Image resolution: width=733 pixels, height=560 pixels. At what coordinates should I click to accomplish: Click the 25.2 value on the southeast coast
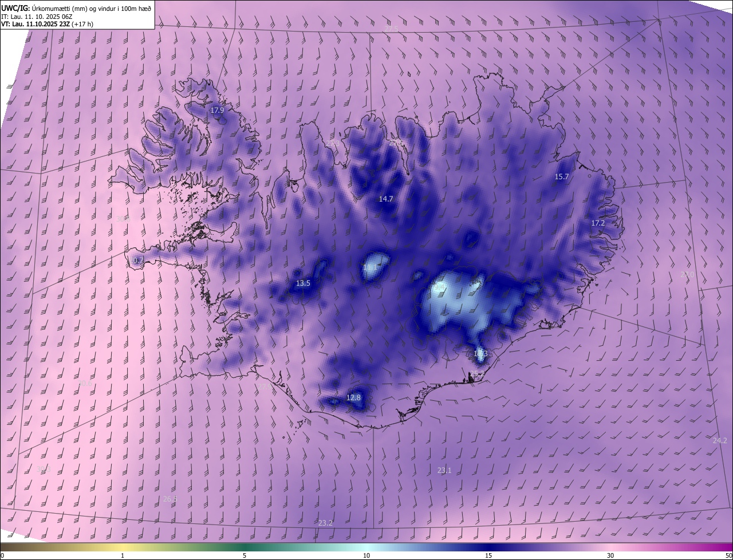(478, 374)
